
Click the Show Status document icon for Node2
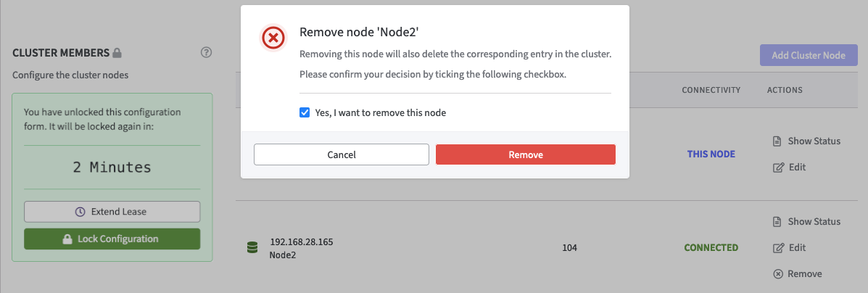coord(778,221)
